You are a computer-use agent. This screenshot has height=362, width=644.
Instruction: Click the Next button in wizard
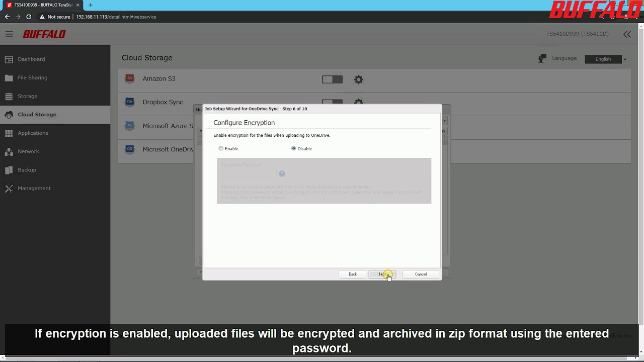(x=382, y=274)
